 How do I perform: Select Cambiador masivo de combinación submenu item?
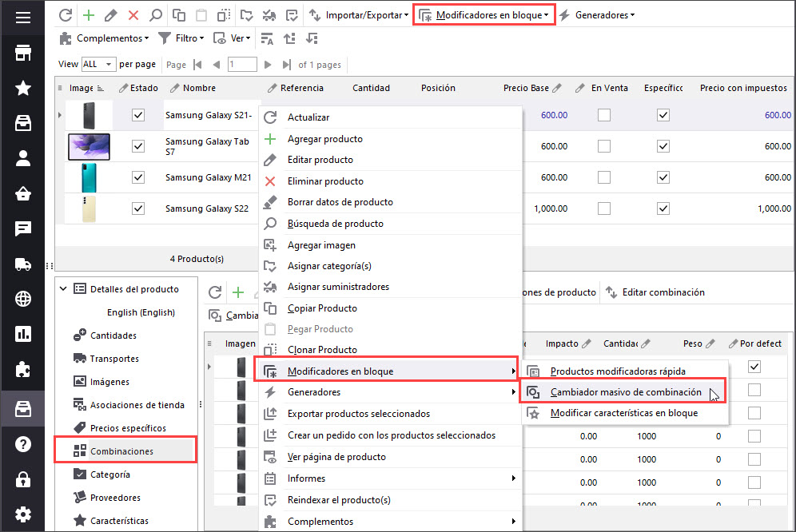623,392
